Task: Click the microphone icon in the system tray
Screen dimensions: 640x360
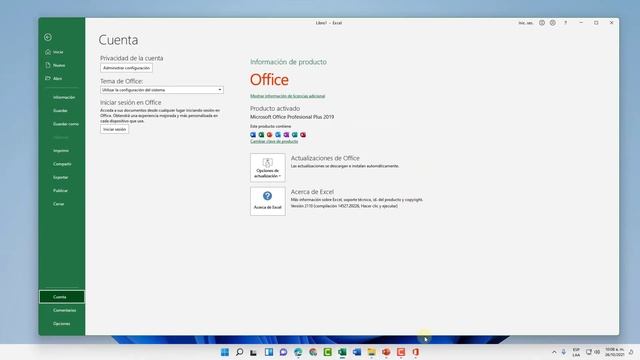Action: click(564, 352)
